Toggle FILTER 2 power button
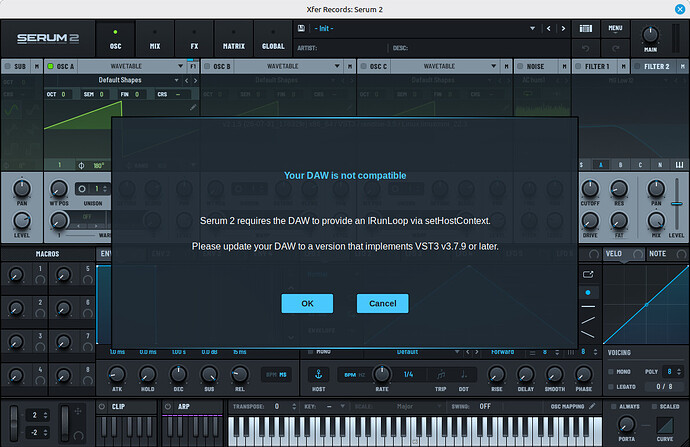 tap(638, 66)
